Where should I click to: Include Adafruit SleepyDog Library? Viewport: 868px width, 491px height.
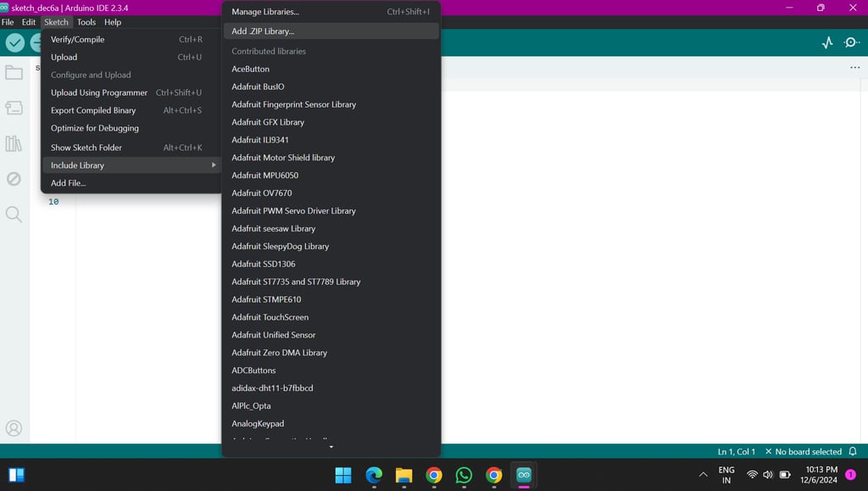pos(331,246)
